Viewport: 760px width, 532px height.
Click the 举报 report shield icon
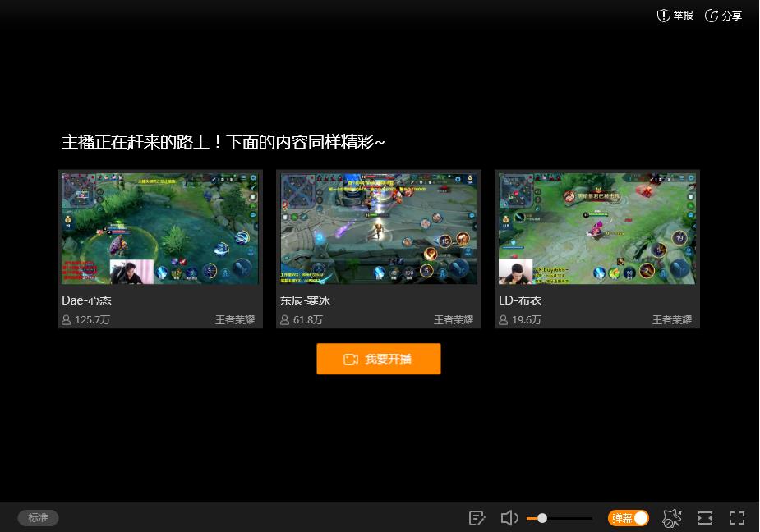[664, 16]
